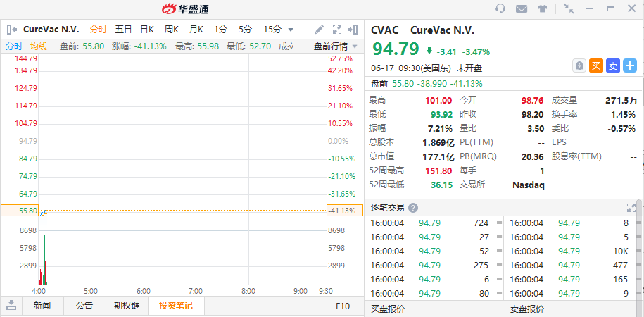Select the 15分 fifteen-minute chart
644x317 pixels.
[x=272, y=30]
